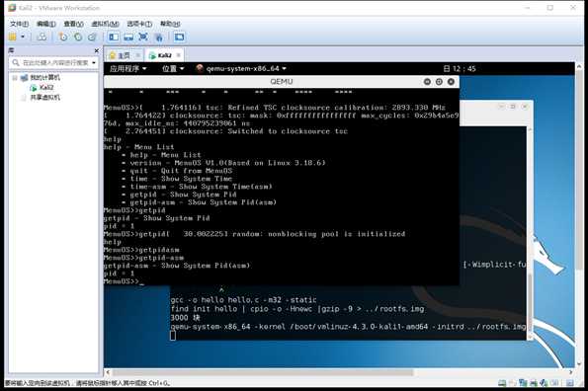Close the library panel with its X
Viewport: 588px width, 391px height.
tap(97, 50)
